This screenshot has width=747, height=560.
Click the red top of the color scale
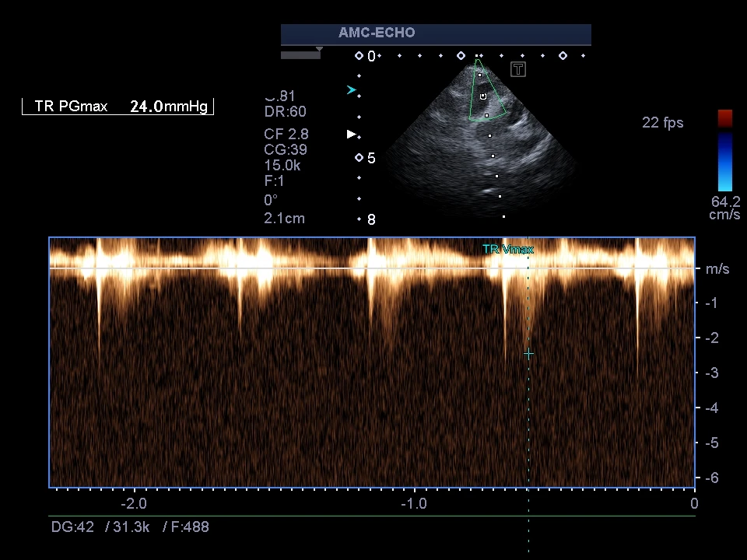[725, 118]
